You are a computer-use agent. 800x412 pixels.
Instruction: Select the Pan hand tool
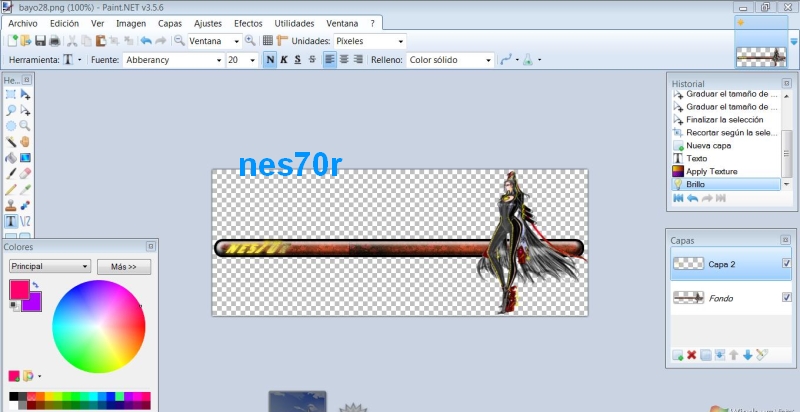tap(25, 142)
